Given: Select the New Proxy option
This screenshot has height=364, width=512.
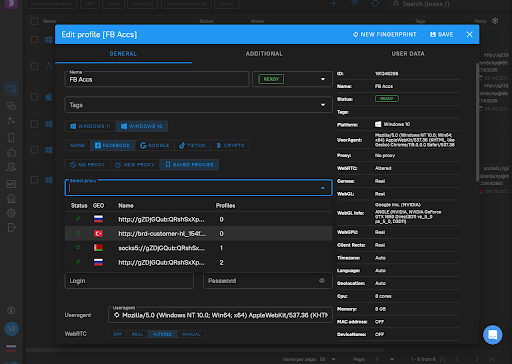Looking at the screenshot, I should tap(135, 165).
